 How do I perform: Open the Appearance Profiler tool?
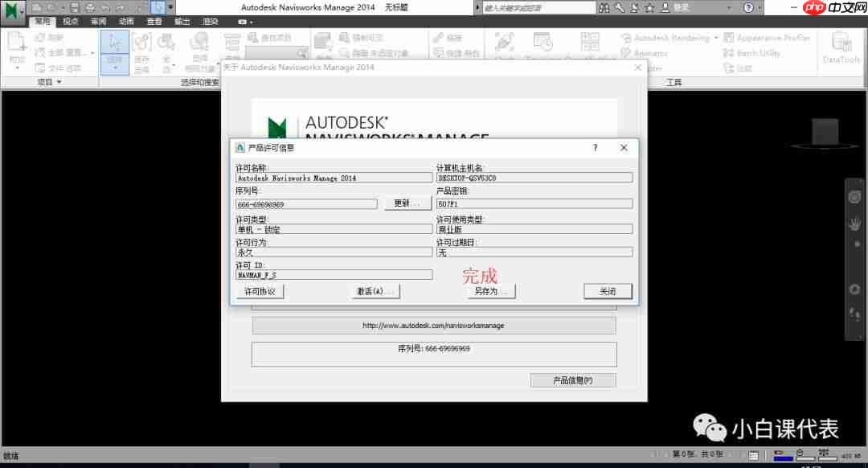click(768, 38)
